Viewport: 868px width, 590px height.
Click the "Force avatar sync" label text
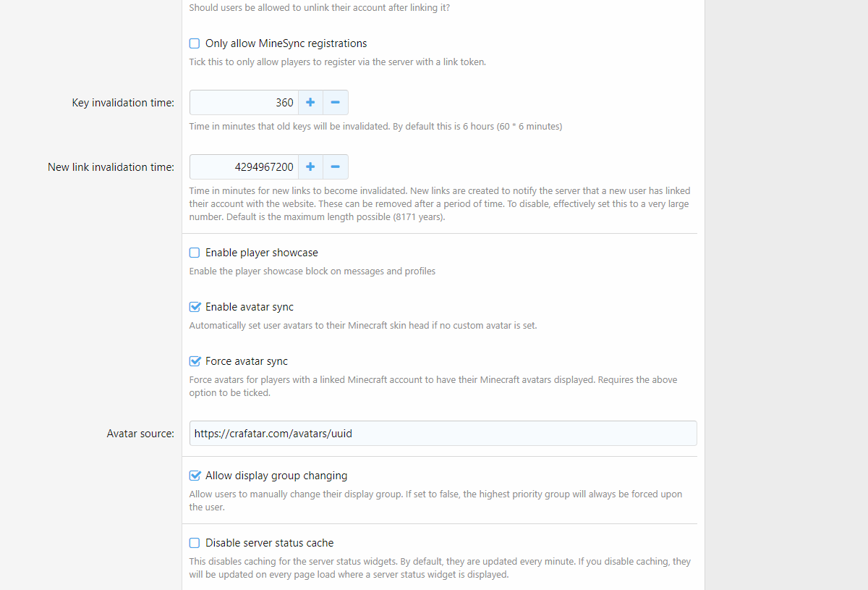[247, 361]
